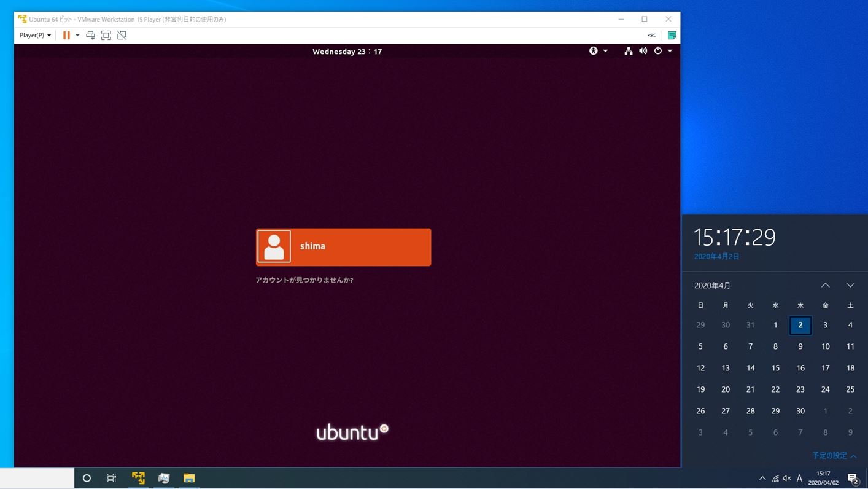Send Ctrl+Alt+Del to the virtual machine

tap(90, 35)
